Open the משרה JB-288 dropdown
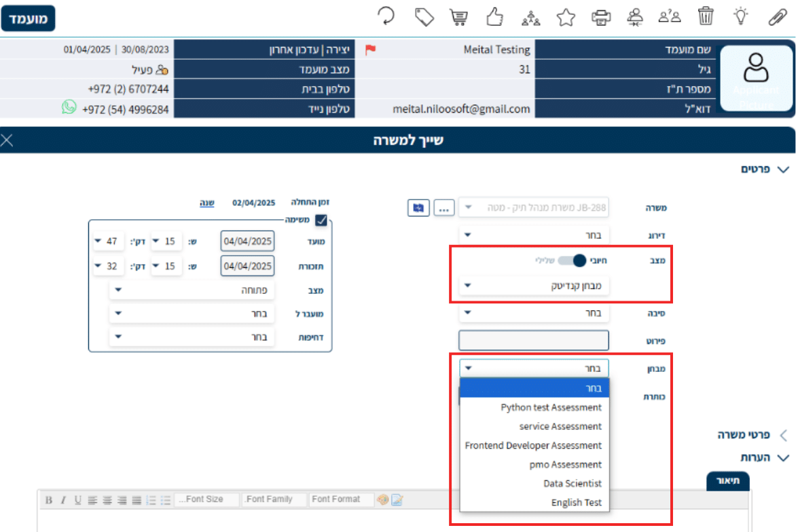 (533, 208)
